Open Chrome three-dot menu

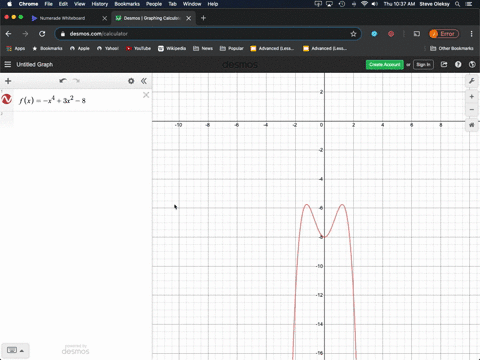[471, 34]
